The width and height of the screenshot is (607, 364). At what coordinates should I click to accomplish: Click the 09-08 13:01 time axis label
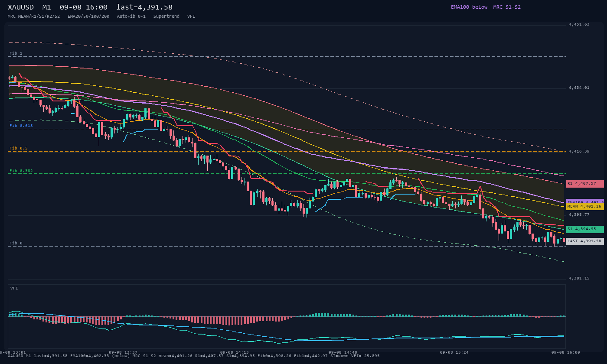pyautogui.click(x=13, y=352)
